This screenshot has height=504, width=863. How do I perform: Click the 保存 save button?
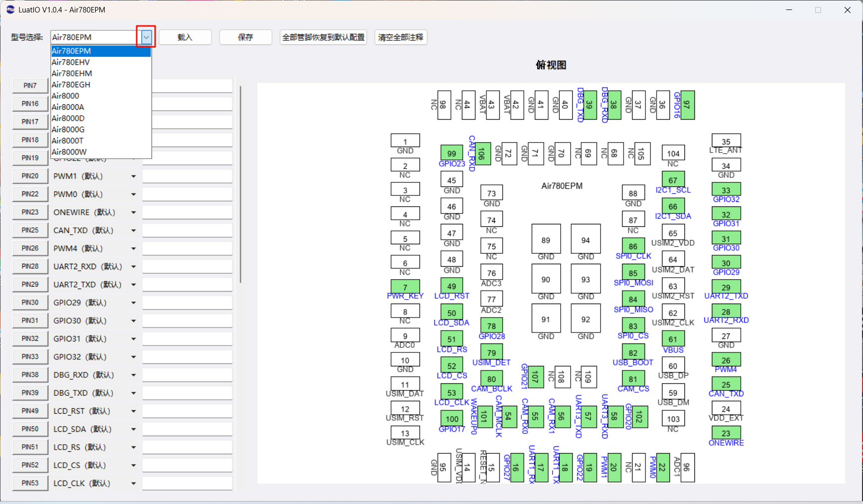click(x=245, y=37)
